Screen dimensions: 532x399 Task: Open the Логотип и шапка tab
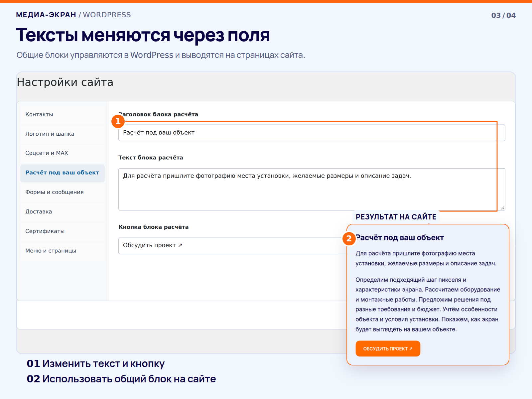(63, 134)
